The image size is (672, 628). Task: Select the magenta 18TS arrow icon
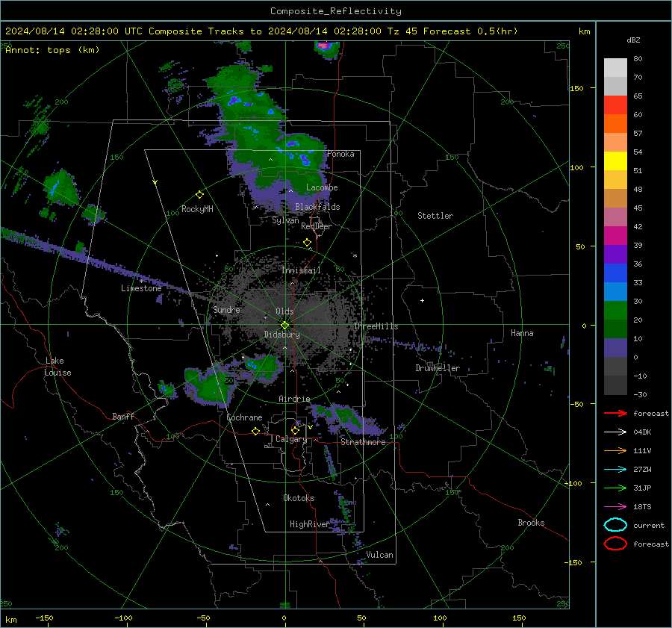(x=615, y=507)
